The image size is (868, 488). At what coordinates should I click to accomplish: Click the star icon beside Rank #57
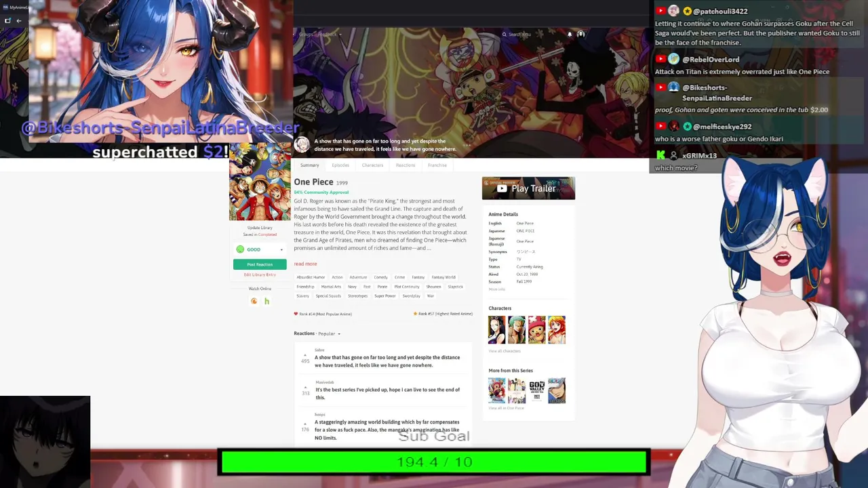(x=415, y=314)
